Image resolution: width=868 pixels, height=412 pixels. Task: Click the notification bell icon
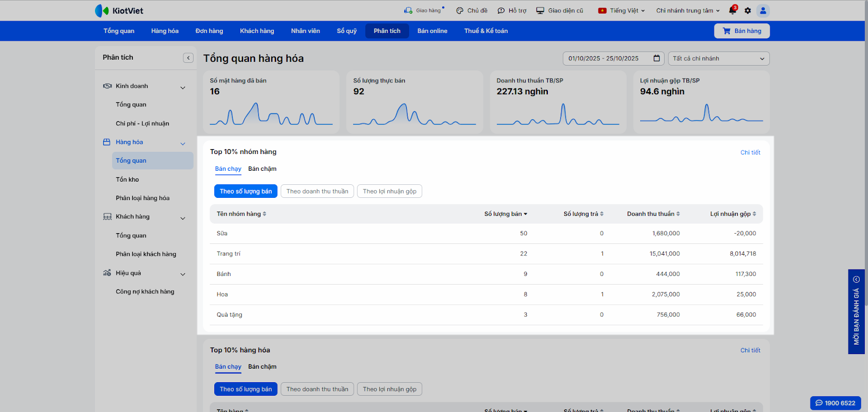tap(732, 10)
